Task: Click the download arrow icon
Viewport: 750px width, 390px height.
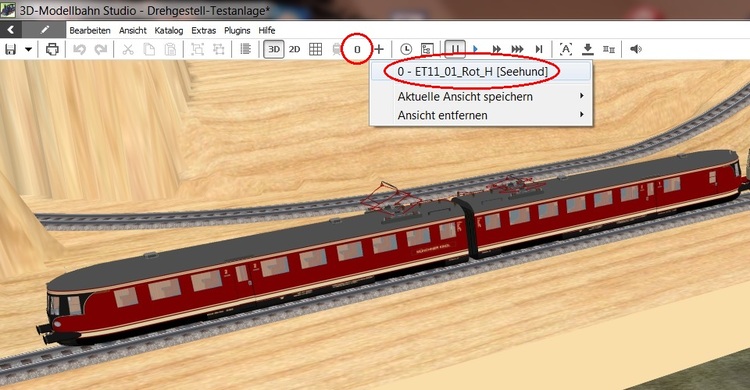Action: [x=588, y=49]
